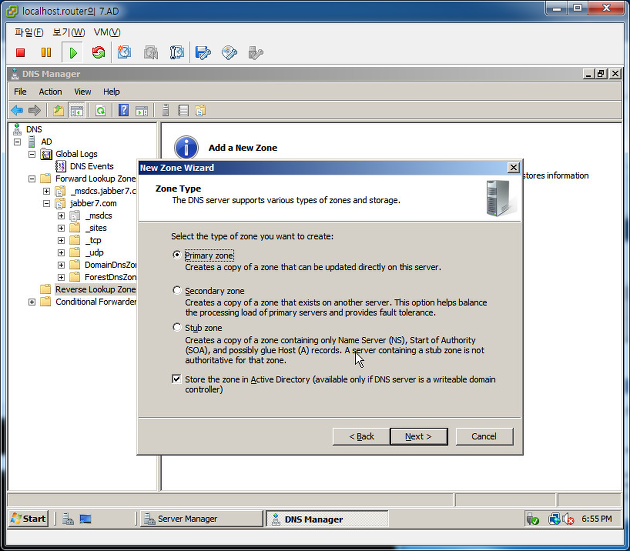Click the Start button on taskbar

[x=29, y=519]
